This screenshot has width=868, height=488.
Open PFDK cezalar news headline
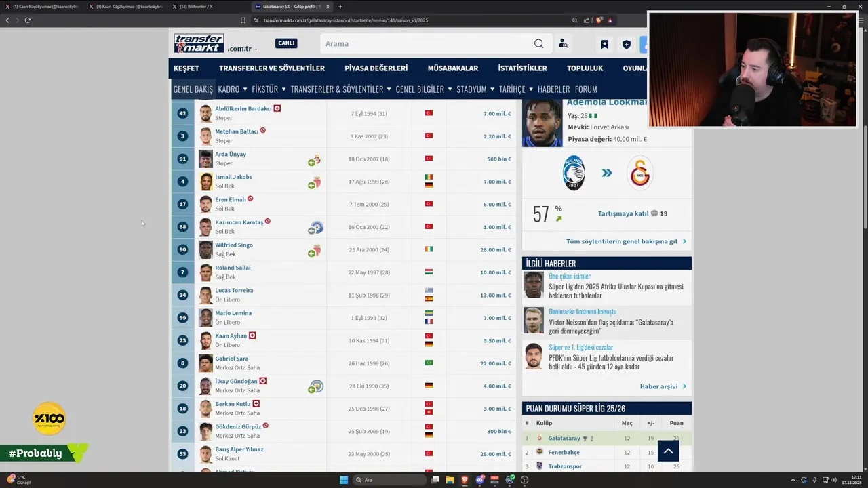point(611,362)
